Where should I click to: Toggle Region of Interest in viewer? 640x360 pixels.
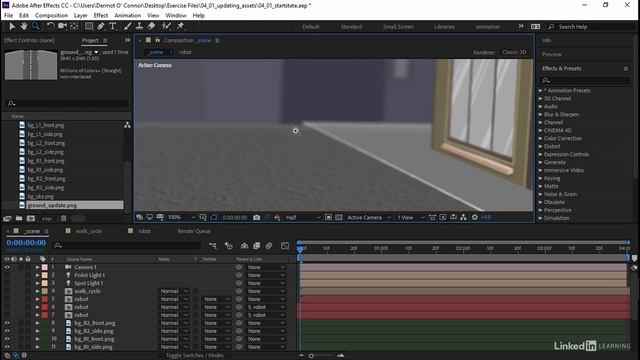pos(328,218)
